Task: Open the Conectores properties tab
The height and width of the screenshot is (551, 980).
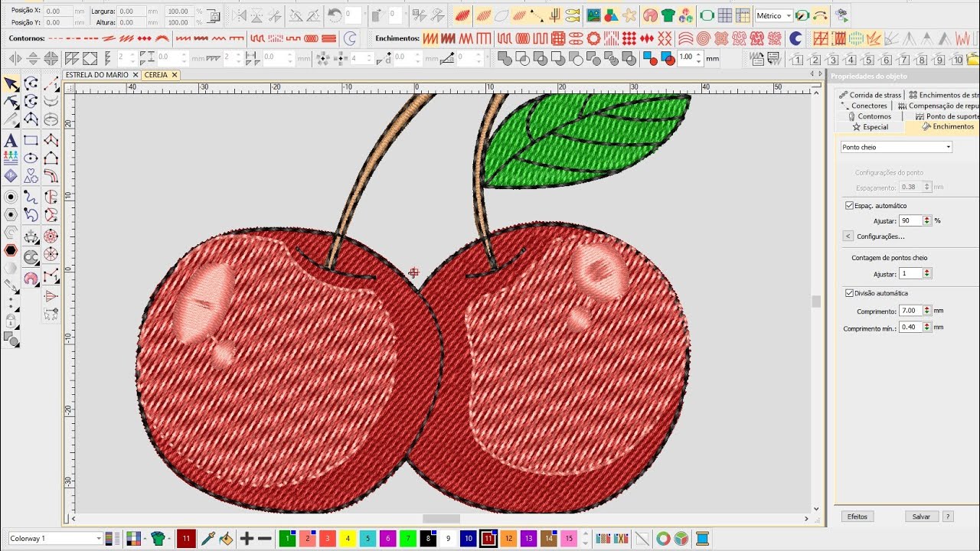Action: [x=864, y=106]
